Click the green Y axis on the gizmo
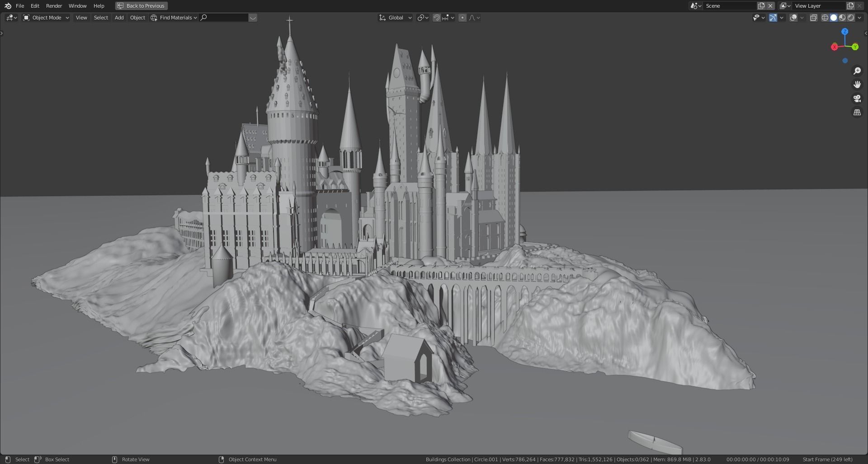The width and height of the screenshot is (868, 464). [x=855, y=47]
